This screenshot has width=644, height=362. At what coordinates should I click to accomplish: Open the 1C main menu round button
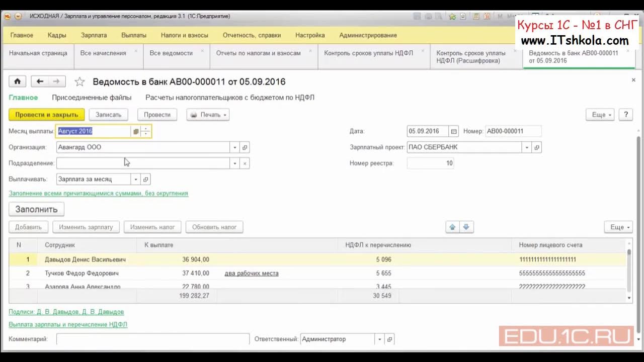(18, 16)
